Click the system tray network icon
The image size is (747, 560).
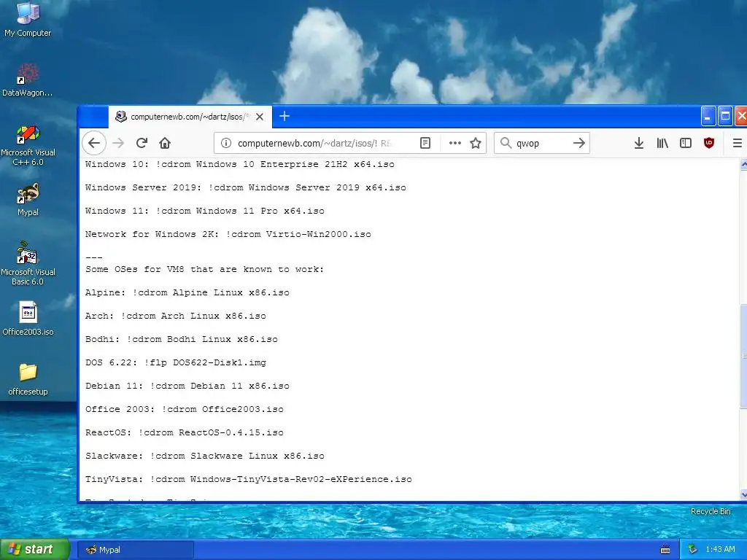point(693,550)
